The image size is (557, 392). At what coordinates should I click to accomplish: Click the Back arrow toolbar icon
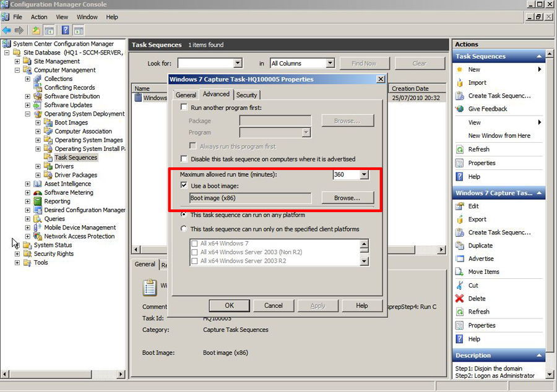click(6, 30)
